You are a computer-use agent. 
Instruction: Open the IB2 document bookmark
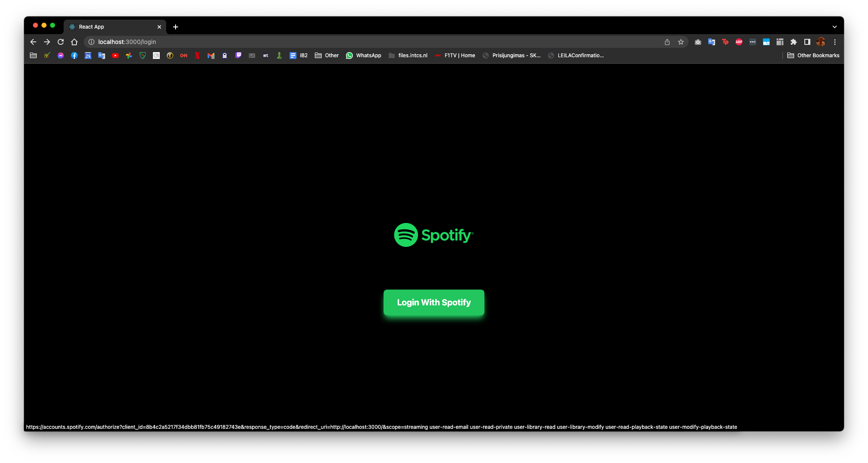pos(299,56)
